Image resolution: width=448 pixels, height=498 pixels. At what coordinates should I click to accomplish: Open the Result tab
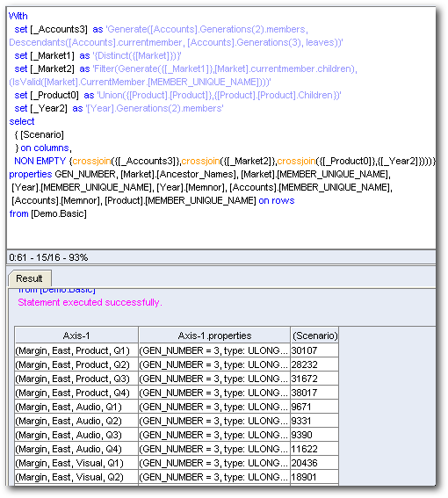(x=30, y=278)
